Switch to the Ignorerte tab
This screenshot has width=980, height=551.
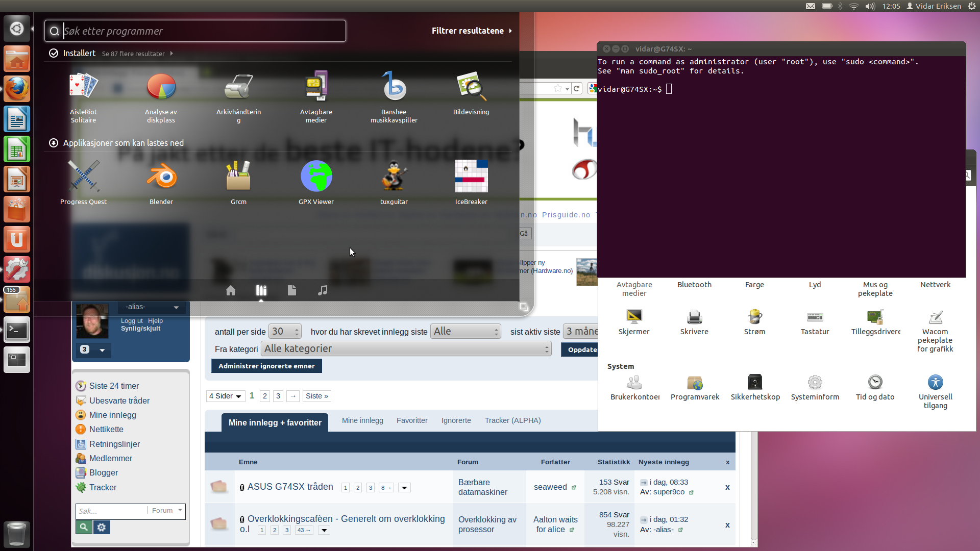point(456,420)
